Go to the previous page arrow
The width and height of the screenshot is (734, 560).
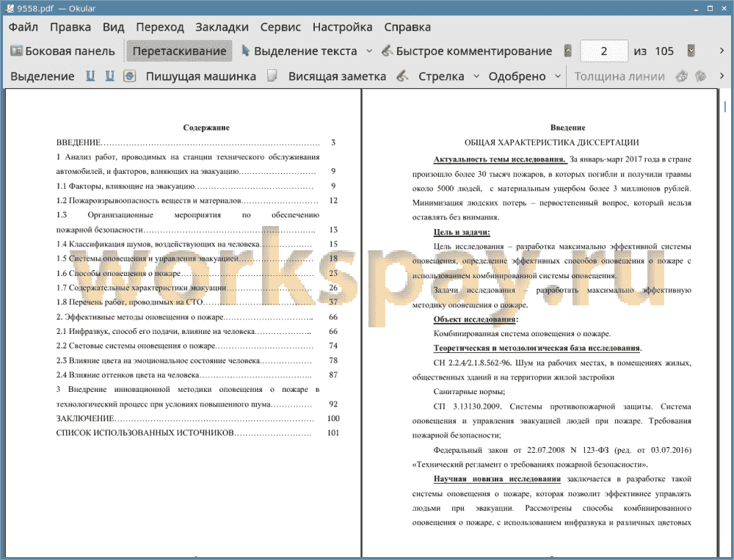(568, 51)
